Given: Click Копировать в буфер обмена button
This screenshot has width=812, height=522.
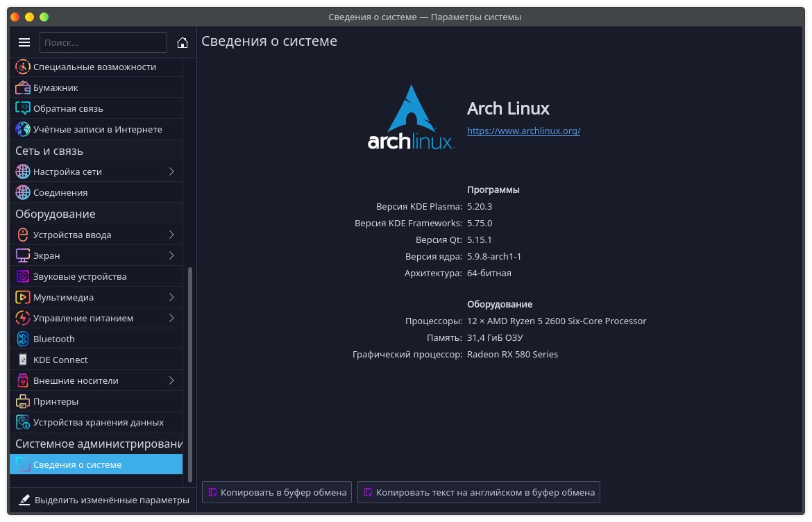Looking at the screenshot, I should (x=277, y=492).
